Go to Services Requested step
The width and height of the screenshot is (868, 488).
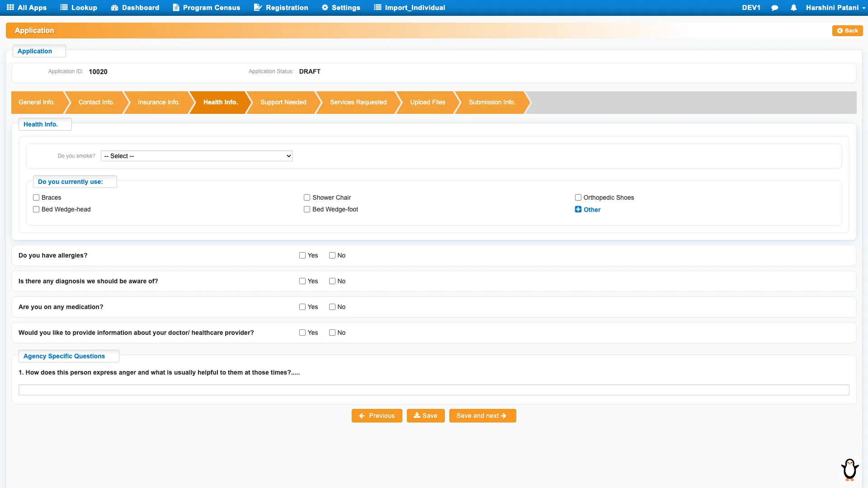pyautogui.click(x=359, y=102)
